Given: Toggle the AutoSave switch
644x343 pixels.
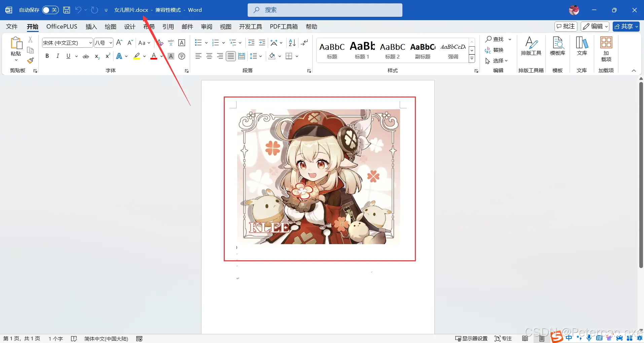Looking at the screenshot, I should 50,10.
